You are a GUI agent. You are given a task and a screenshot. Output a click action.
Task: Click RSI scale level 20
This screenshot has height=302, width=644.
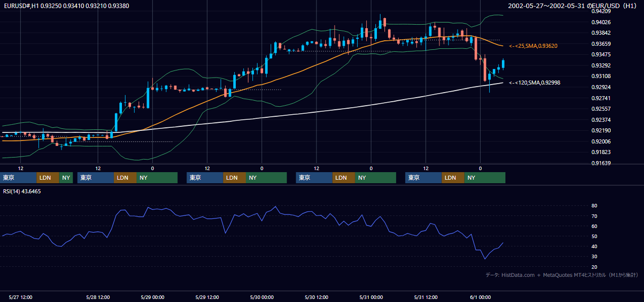tap(594, 267)
